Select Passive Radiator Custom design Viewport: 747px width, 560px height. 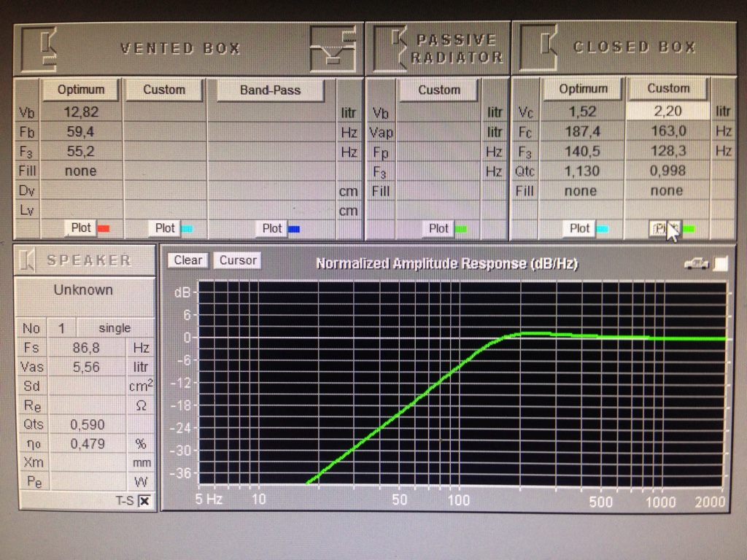(x=438, y=90)
